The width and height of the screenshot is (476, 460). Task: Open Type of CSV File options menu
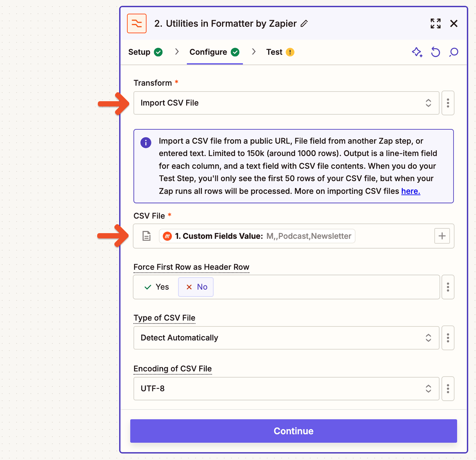(448, 338)
